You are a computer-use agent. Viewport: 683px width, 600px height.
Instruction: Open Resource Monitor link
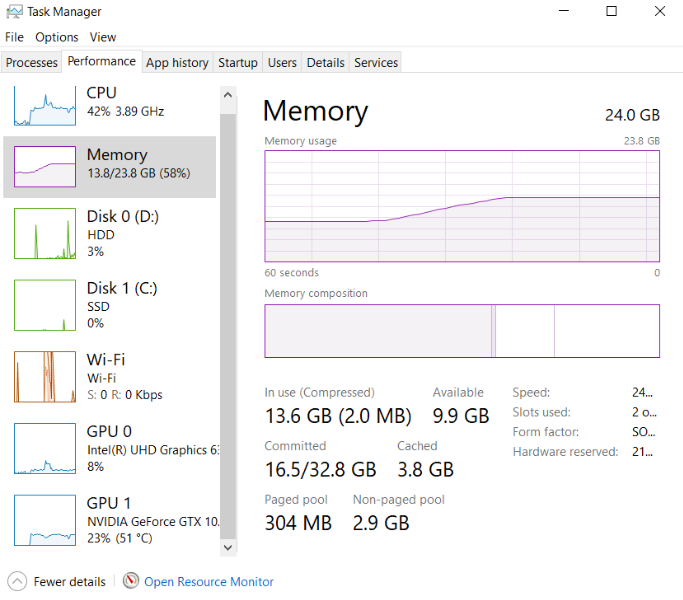coord(208,581)
